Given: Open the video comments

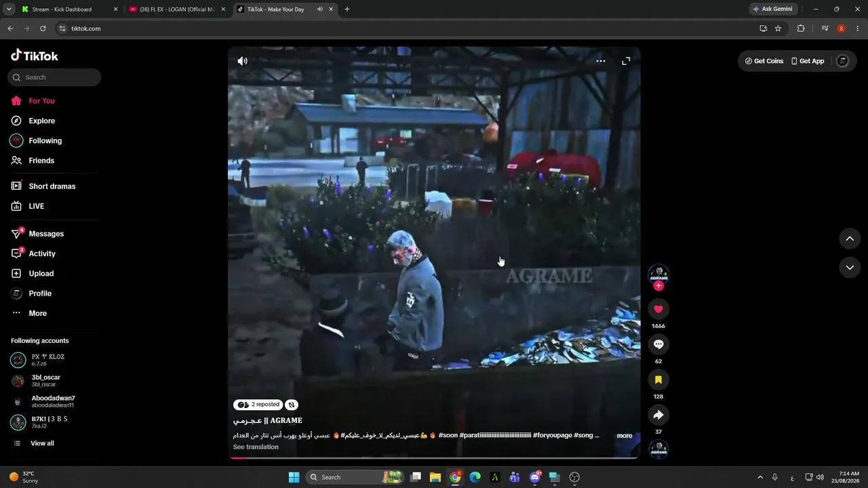Looking at the screenshot, I should [x=658, y=344].
